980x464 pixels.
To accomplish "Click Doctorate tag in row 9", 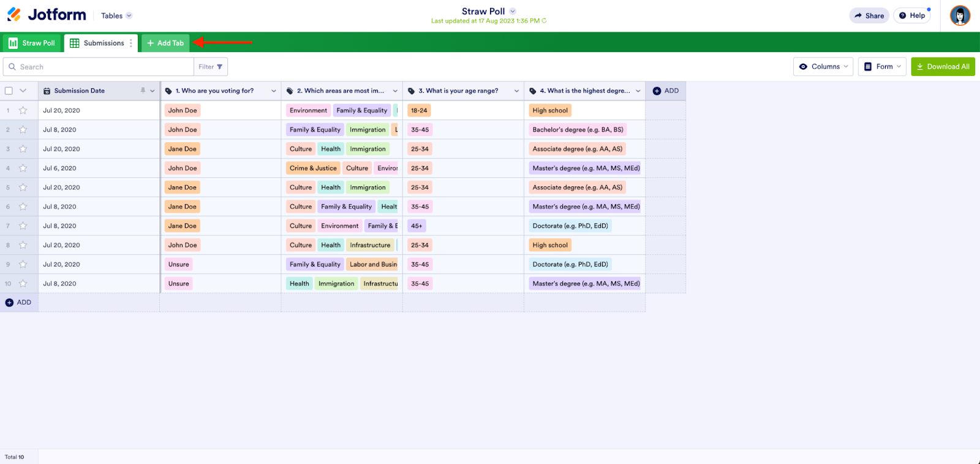I will coord(570,264).
